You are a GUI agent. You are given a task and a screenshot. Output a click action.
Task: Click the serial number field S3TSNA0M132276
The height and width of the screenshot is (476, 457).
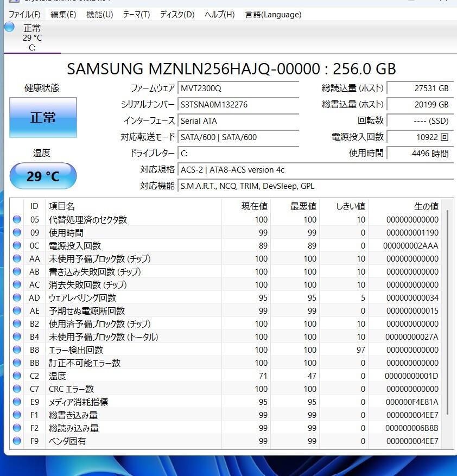[238, 105]
